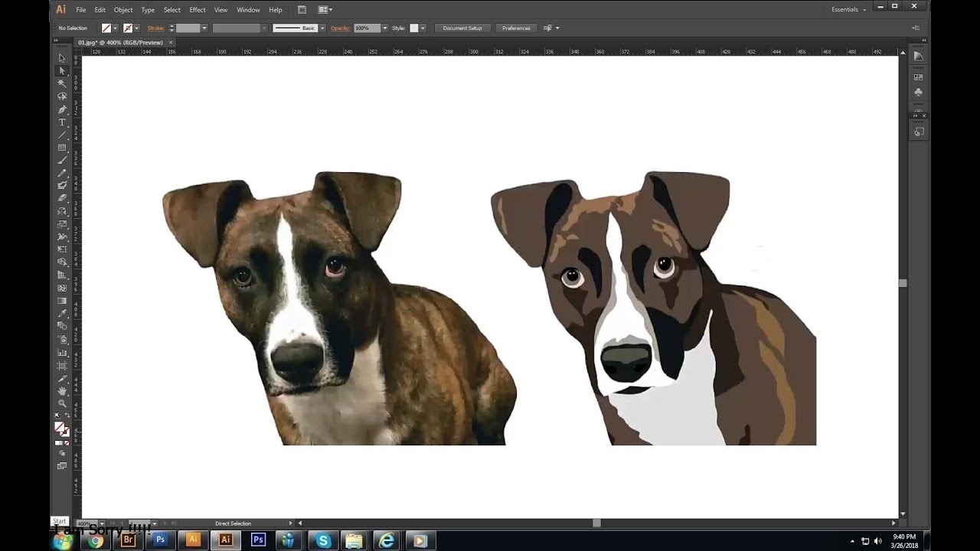
Task: Open Skype from the taskbar
Action: click(322, 540)
